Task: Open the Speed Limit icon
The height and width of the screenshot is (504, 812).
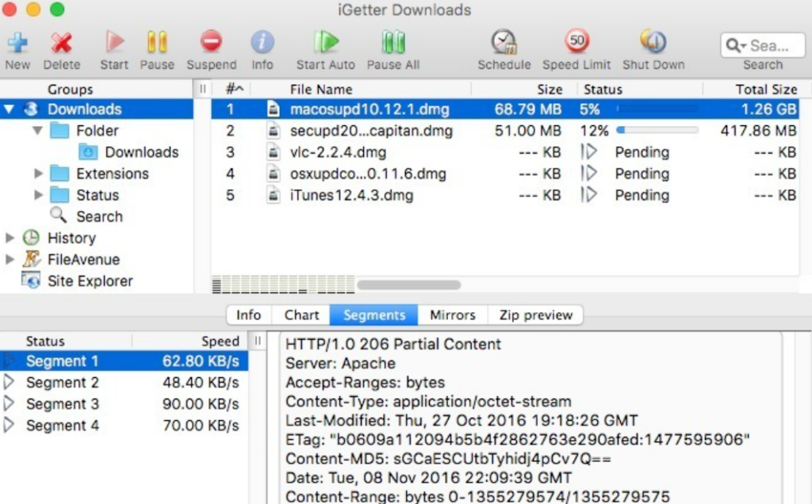Action: pyautogui.click(x=577, y=41)
